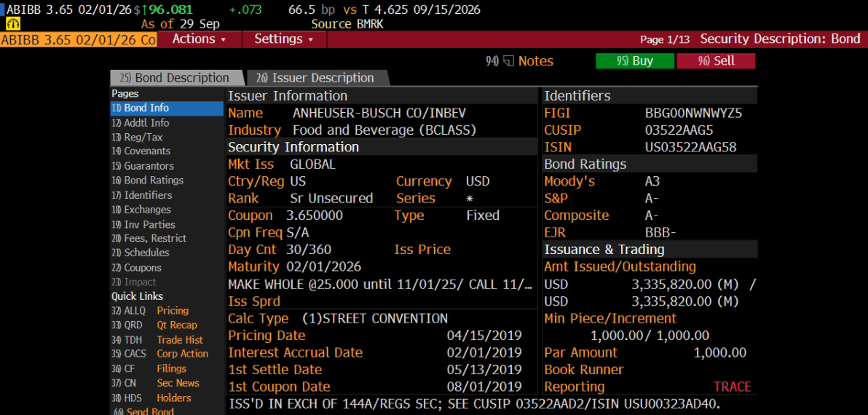Open TDH Trade Hist quick link
The width and height of the screenshot is (868, 415).
tap(157, 340)
